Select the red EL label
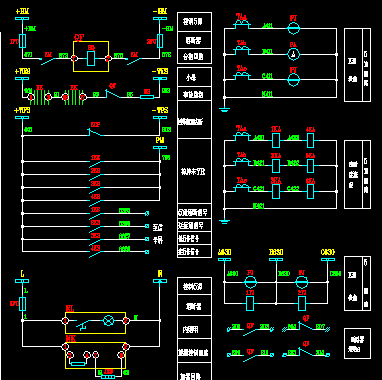Image resolution: width=382 pixels, height=380 pixels. [x=70, y=309]
